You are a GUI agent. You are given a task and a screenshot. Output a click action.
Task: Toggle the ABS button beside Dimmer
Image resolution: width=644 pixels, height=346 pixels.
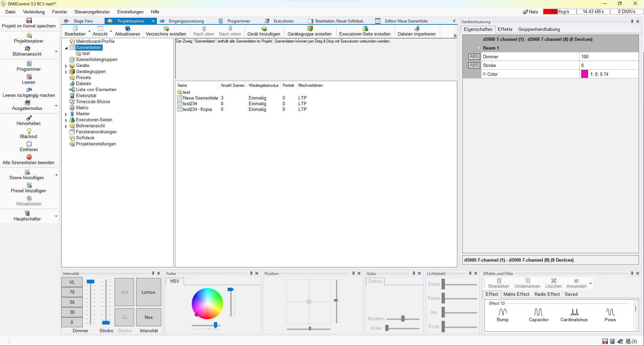(x=474, y=57)
